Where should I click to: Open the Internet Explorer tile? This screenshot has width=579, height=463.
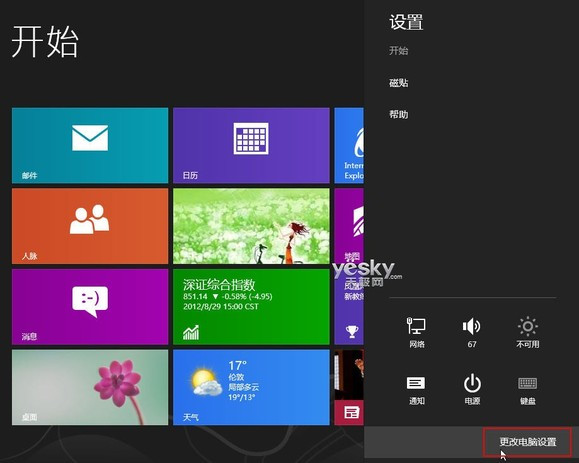(349, 145)
